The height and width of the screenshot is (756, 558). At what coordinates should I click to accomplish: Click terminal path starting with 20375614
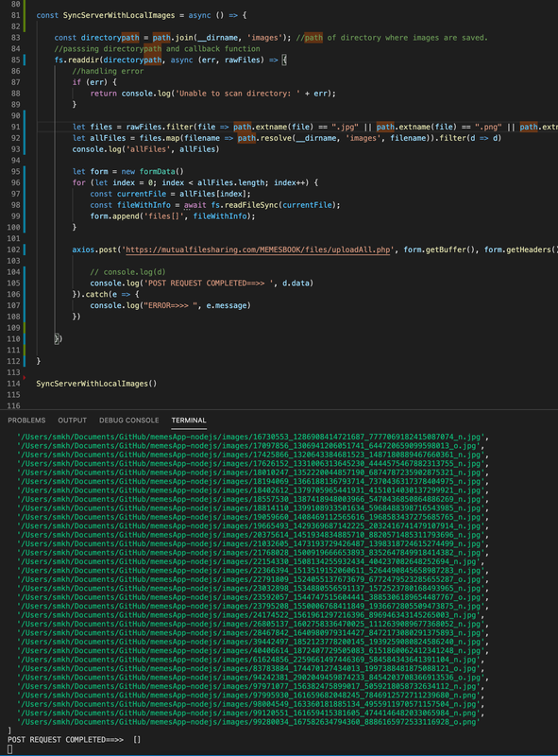pyautogui.click(x=253, y=535)
